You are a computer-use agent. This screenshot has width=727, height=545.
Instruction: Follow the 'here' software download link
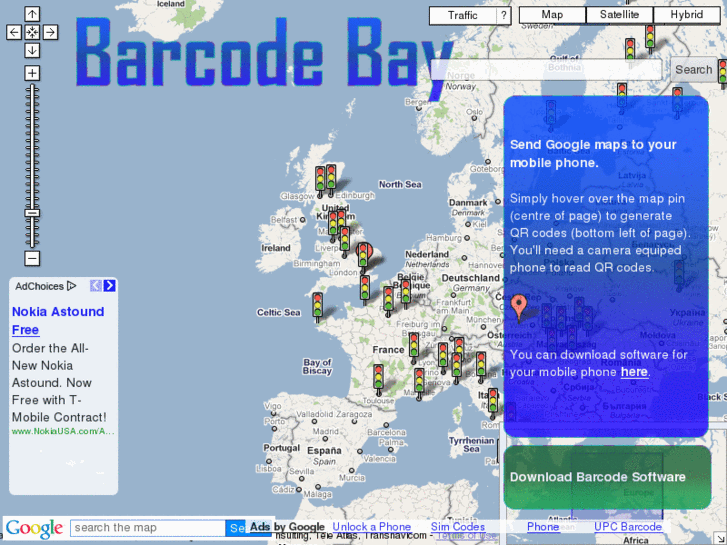634,372
